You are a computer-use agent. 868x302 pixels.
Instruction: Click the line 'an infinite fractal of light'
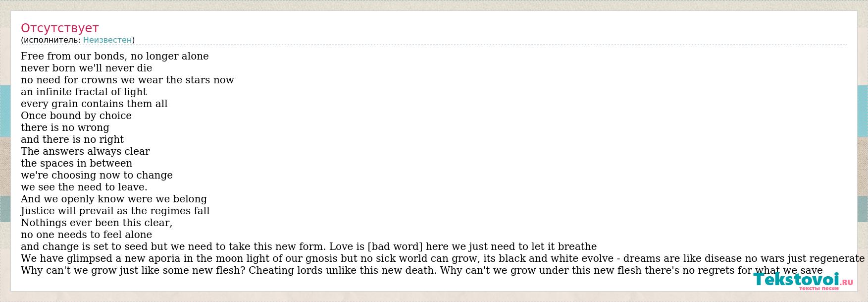click(x=84, y=92)
